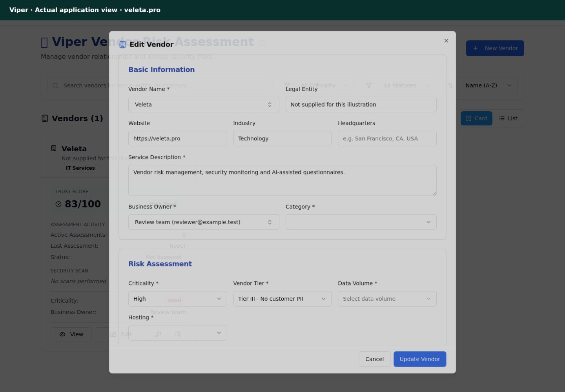Expand the empty Category dropdown
The width and height of the screenshot is (565, 392).
361,222
